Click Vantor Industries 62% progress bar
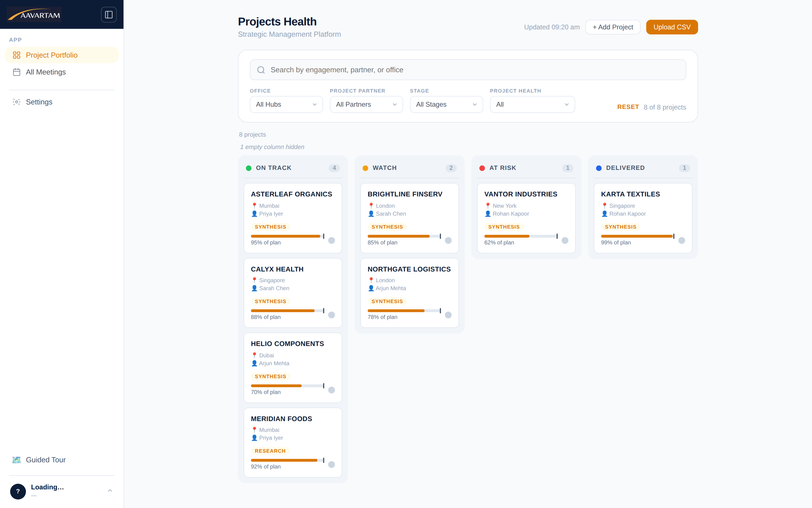The height and width of the screenshot is (508, 812). 521,236
